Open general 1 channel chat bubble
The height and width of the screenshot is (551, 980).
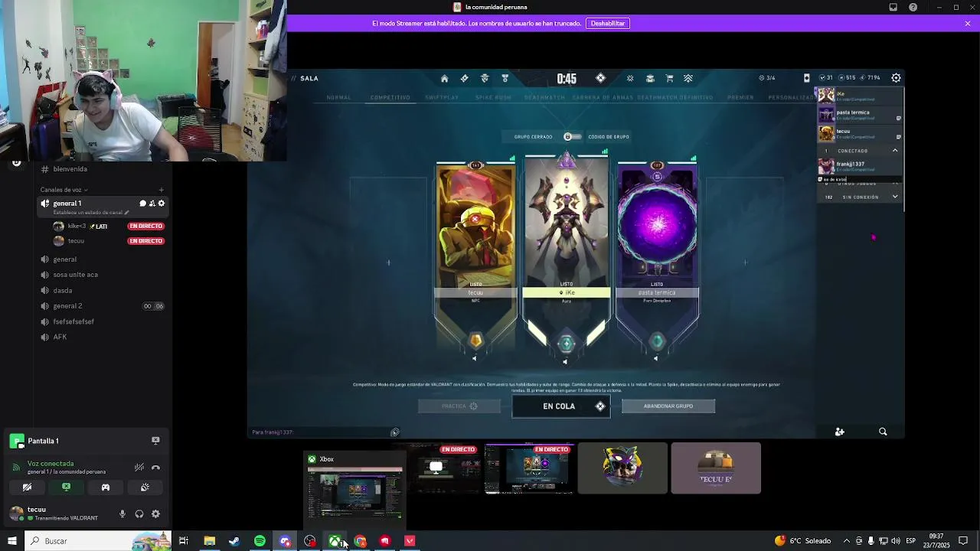coord(142,204)
